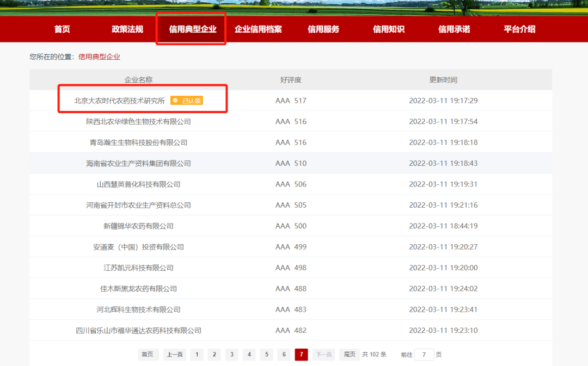The width and height of the screenshot is (588, 366).
Task: Click the timestamp 2022-03-11 19:23:10
Action: (443, 331)
